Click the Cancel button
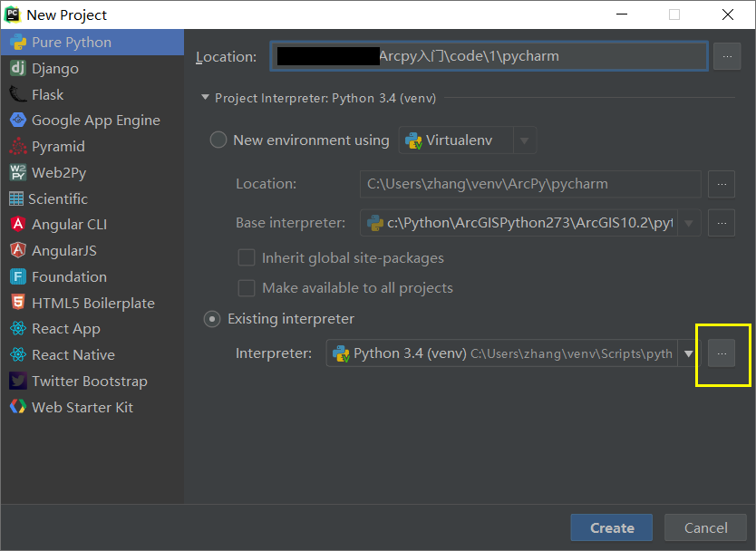The height and width of the screenshot is (551, 756). (705, 527)
